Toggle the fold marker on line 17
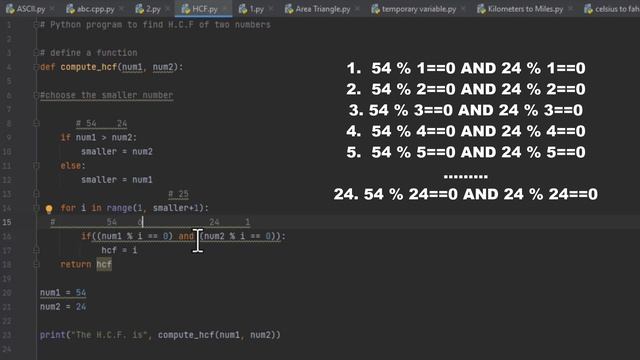640x360 pixels. [x=36, y=250]
